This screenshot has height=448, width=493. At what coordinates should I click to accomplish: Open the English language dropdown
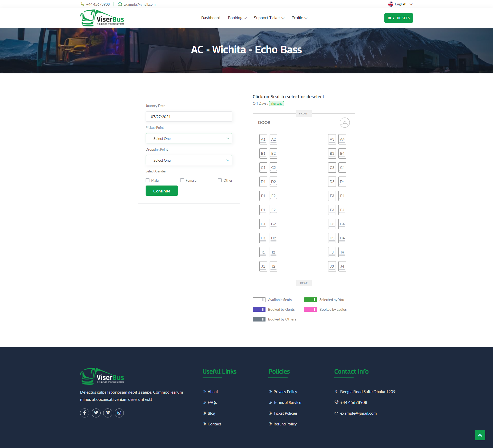click(401, 4)
